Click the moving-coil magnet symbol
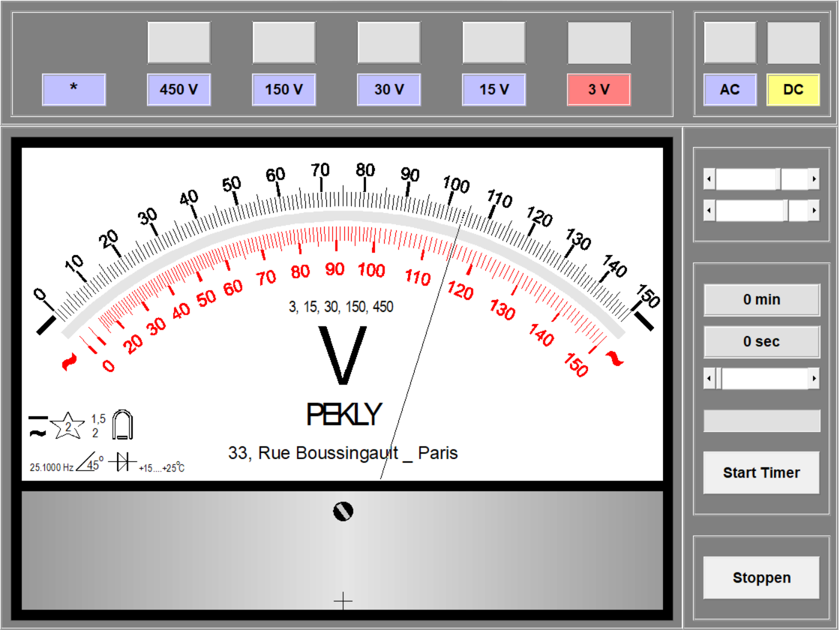 point(122,425)
